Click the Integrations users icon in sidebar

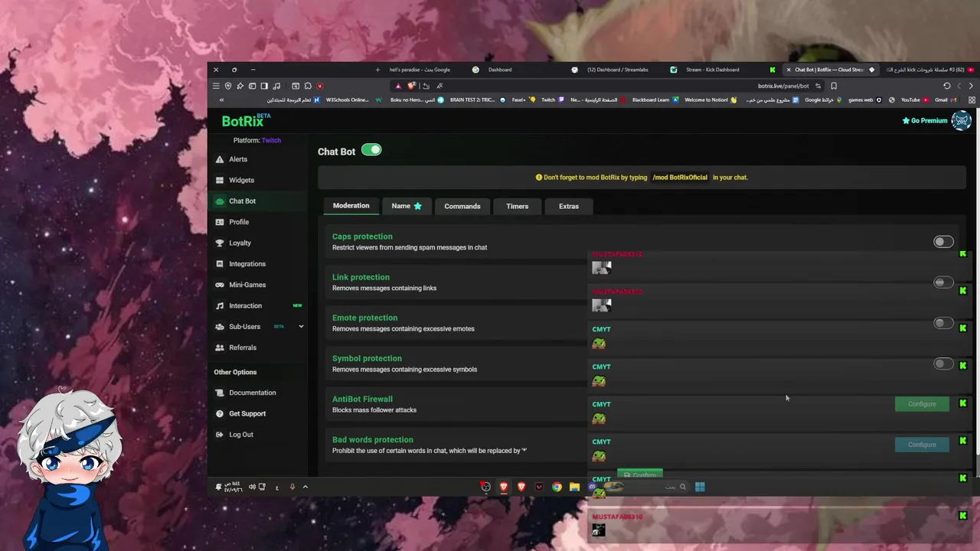coord(220,264)
